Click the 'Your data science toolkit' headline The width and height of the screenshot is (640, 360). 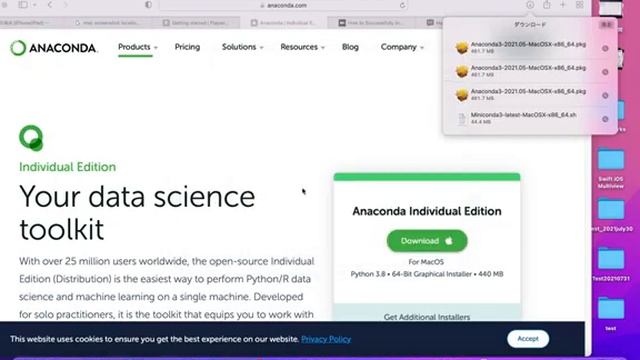(x=137, y=213)
